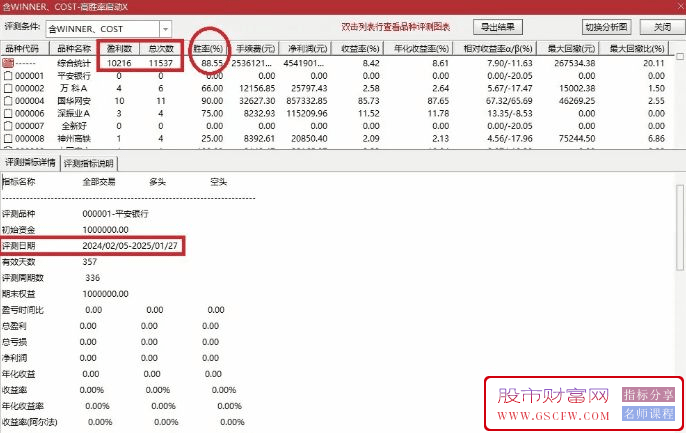Click the 46269.25 drawdown cell
Viewport: 686px width, 433px height.
577,101
